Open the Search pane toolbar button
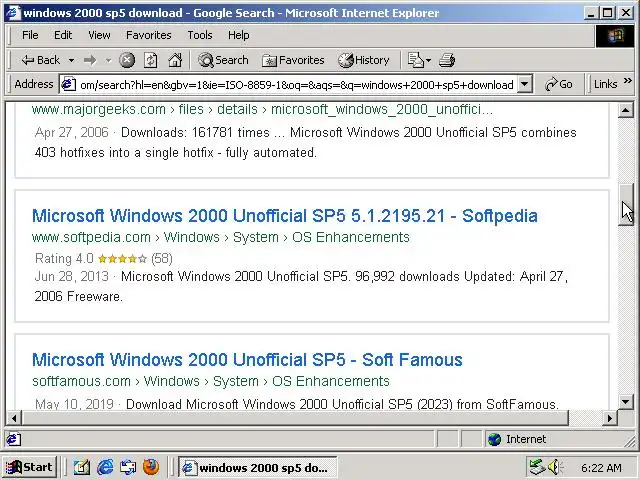Screen dimensions: 640x480 pyautogui.click(x=223, y=60)
